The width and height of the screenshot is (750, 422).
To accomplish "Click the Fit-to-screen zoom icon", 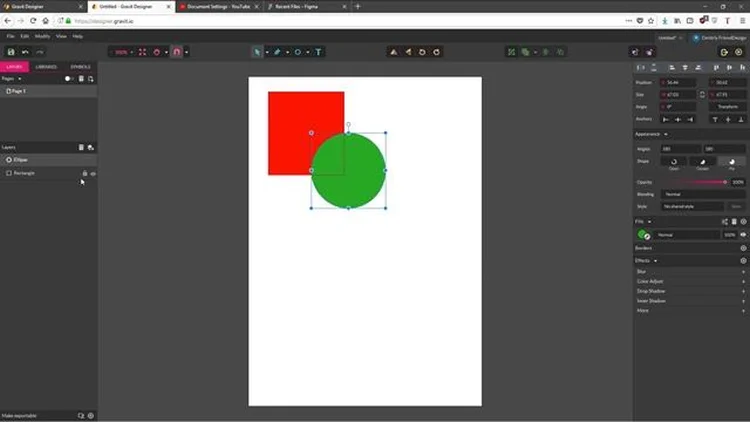I will coord(143,52).
